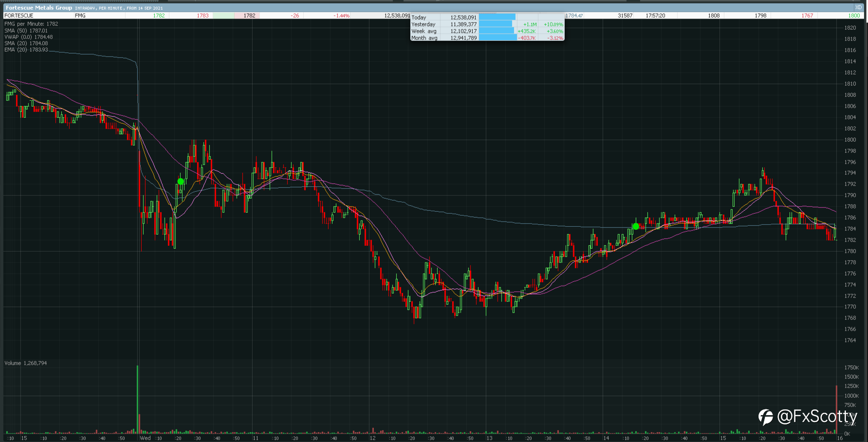The image size is (868, 442).
Task: Click the +10.09% Yesterday change value
Action: pyautogui.click(x=554, y=24)
